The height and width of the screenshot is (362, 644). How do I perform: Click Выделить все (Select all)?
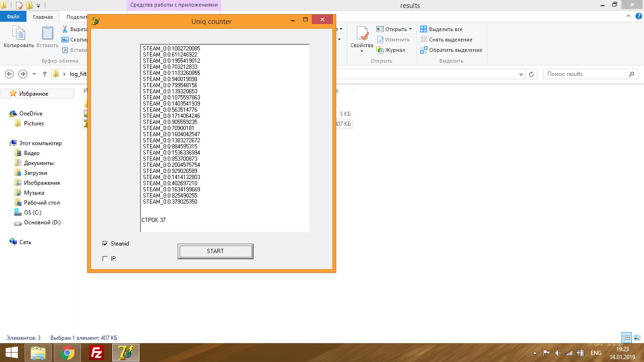[x=441, y=29]
